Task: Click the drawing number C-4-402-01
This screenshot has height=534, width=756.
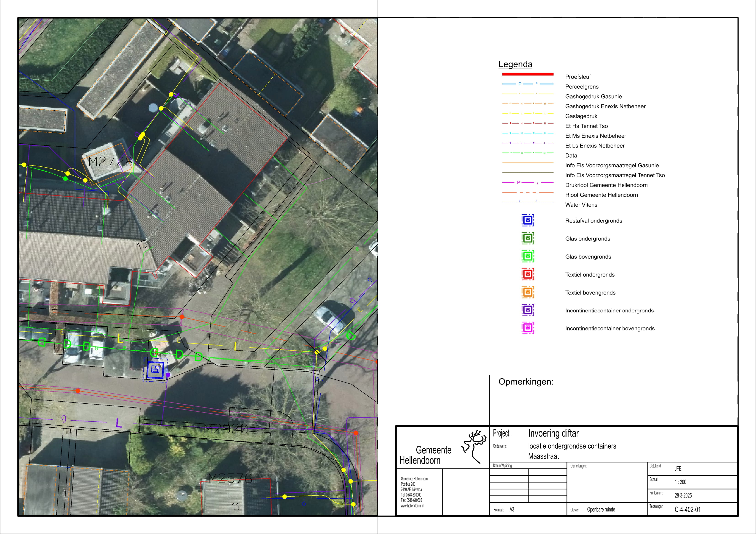Action: 687,510
